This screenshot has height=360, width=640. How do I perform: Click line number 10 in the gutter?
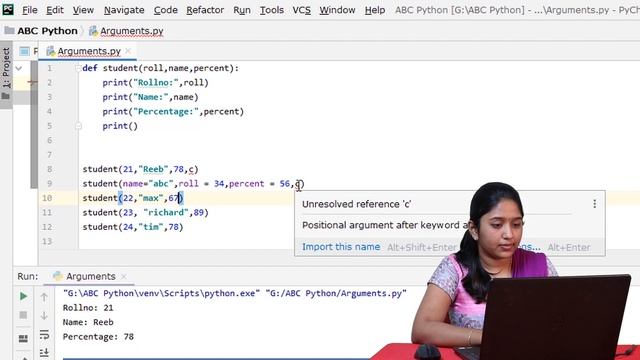click(47, 198)
